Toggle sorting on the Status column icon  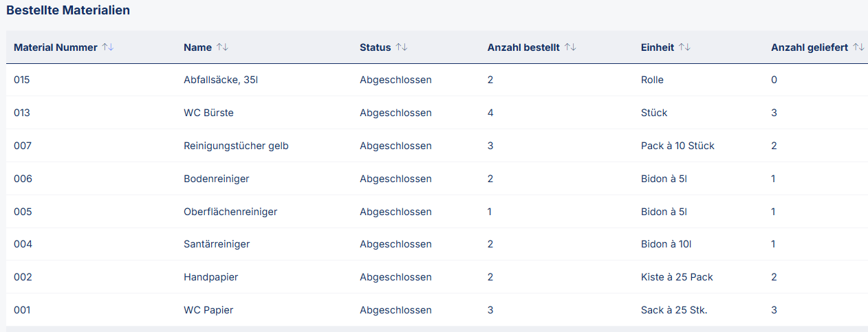[402, 47]
